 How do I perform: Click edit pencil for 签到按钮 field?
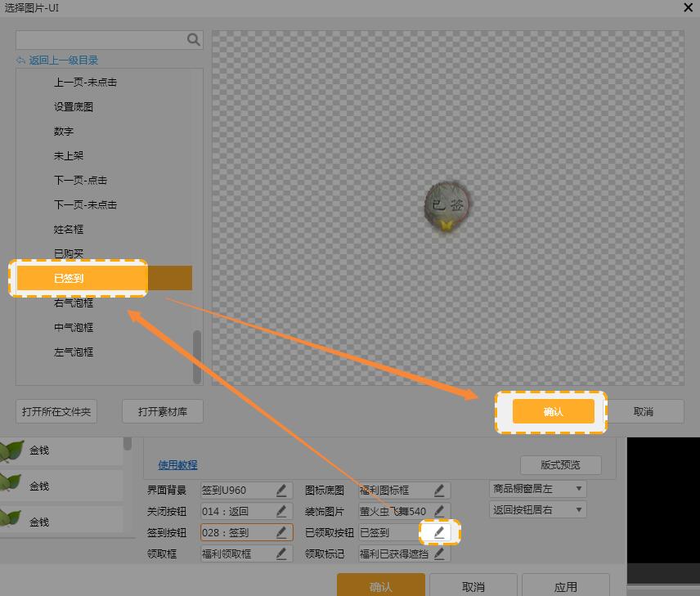281,533
